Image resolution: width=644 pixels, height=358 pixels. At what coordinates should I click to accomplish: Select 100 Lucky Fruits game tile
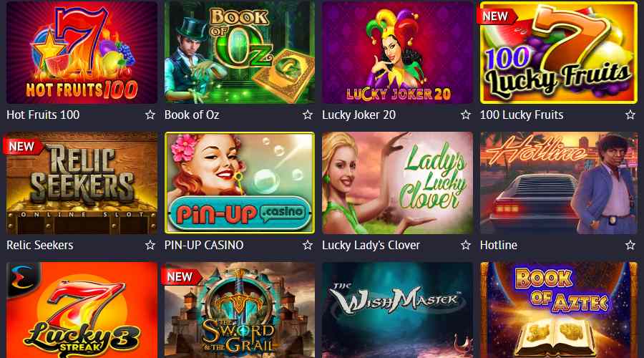coord(559,52)
